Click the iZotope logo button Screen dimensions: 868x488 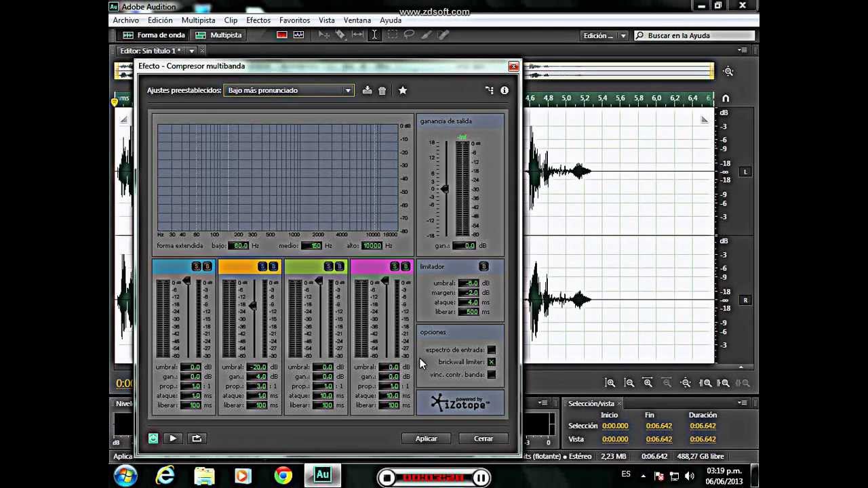tap(460, 403)
